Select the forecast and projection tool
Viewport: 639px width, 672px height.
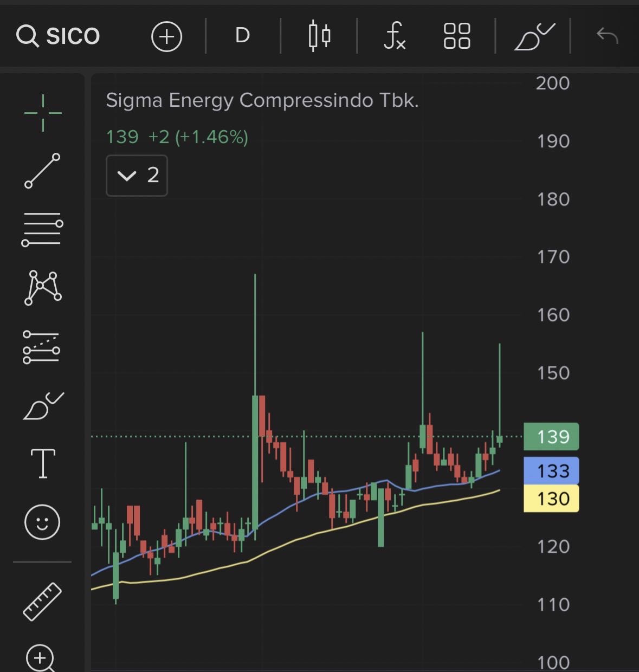click(x=41, y=347)
